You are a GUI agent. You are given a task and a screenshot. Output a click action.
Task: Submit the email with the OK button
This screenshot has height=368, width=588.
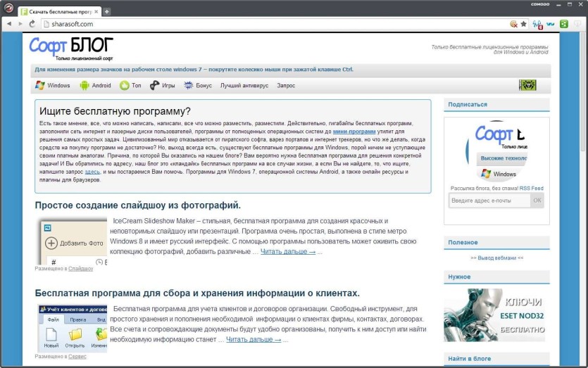point(537,201)
